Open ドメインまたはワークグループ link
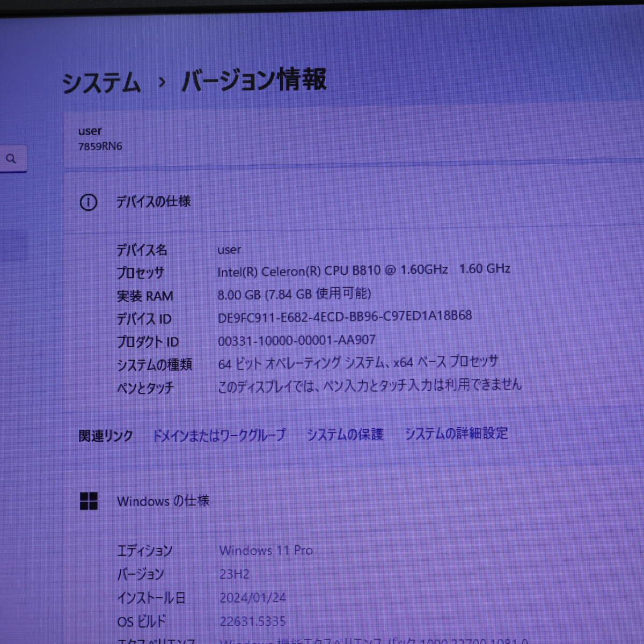 coord(219,435)
